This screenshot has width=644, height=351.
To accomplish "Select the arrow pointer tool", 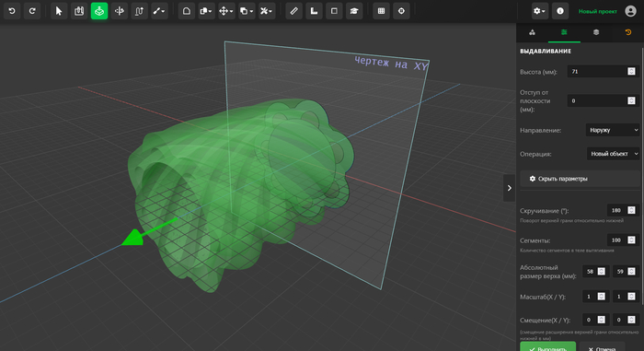I will (59, 11).
